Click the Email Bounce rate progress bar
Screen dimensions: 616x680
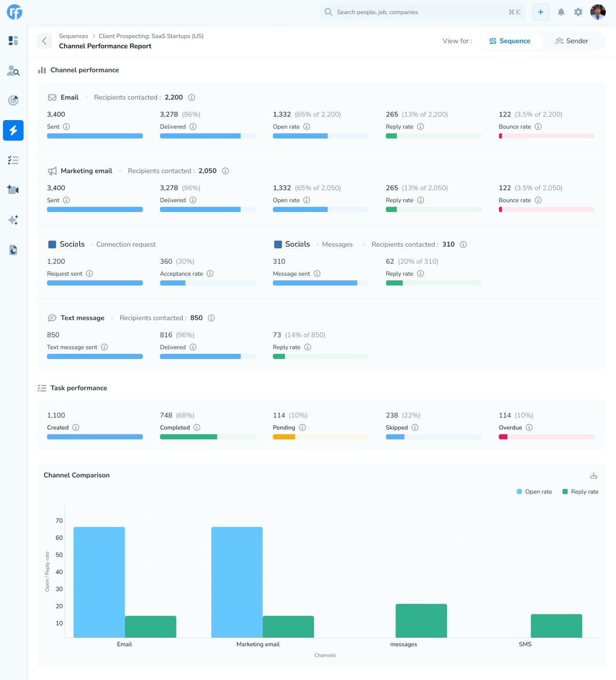546,136
